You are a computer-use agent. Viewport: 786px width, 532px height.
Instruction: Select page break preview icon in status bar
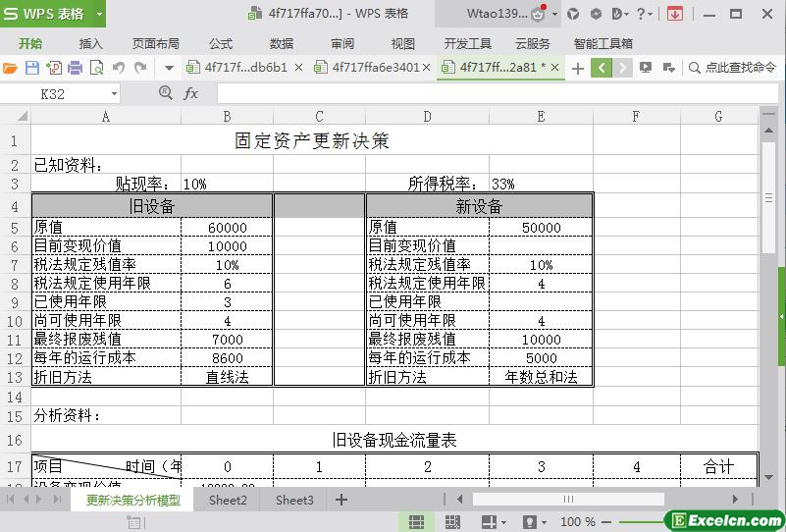pos(452,522)
